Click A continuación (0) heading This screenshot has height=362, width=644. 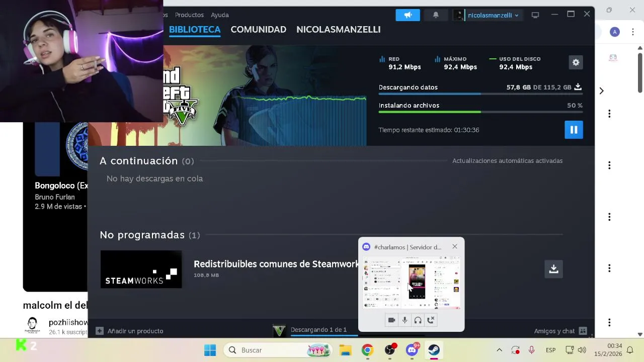click(147, 161)
